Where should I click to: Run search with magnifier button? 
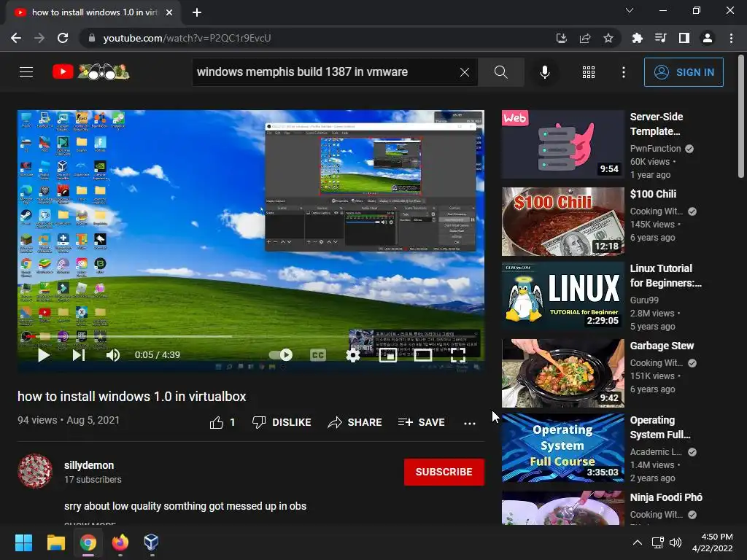click(x=500, y=72)
